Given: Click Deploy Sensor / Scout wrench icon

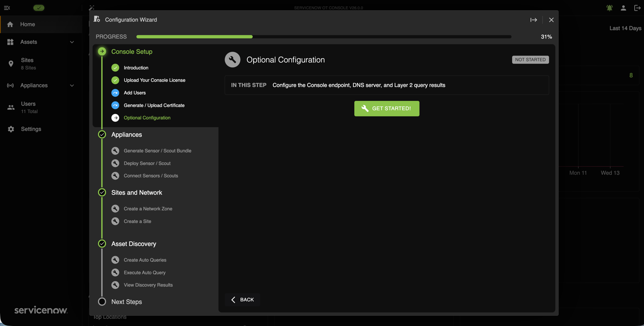Looking at the screenshot, I should pos(115,163).
